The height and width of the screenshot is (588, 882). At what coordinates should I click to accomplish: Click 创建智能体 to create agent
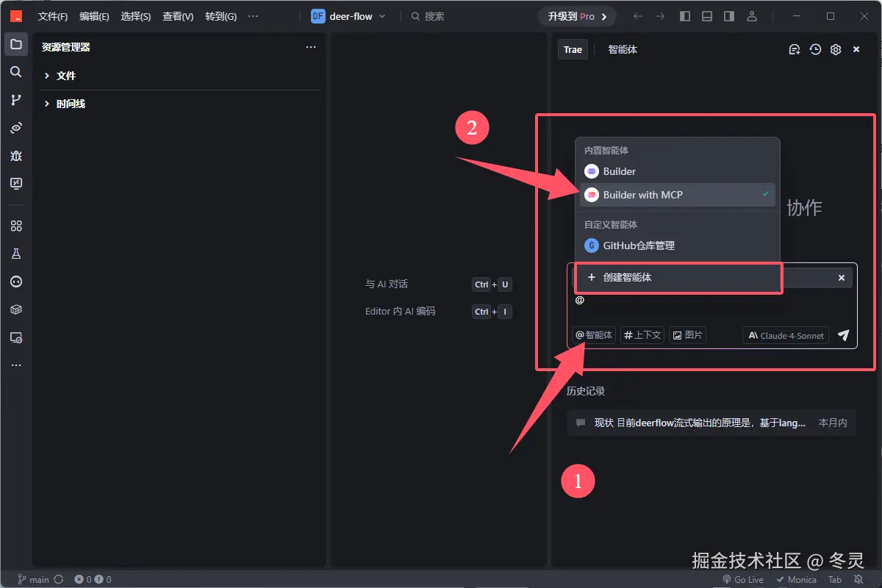(678, 278)
